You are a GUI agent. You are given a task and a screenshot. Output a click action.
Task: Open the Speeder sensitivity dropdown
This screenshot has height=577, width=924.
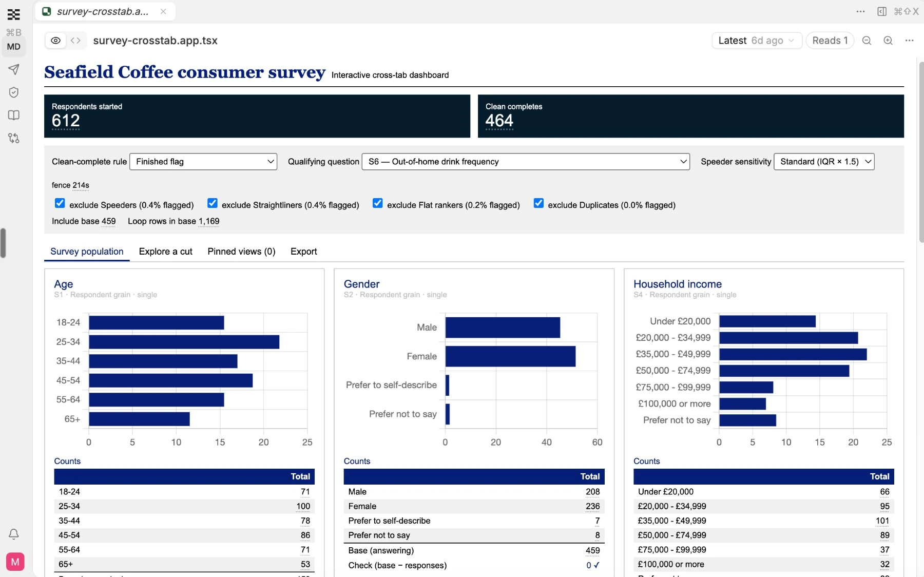pos(824,162)
